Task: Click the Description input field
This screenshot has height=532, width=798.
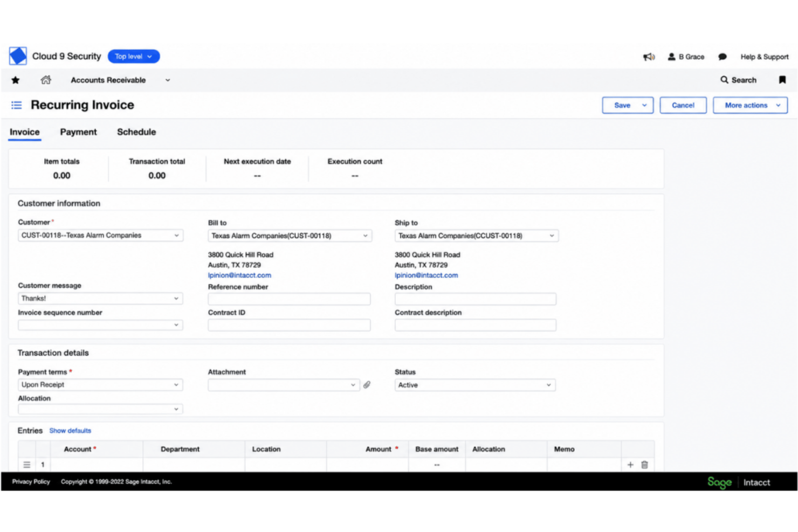Action: point(476,299)
